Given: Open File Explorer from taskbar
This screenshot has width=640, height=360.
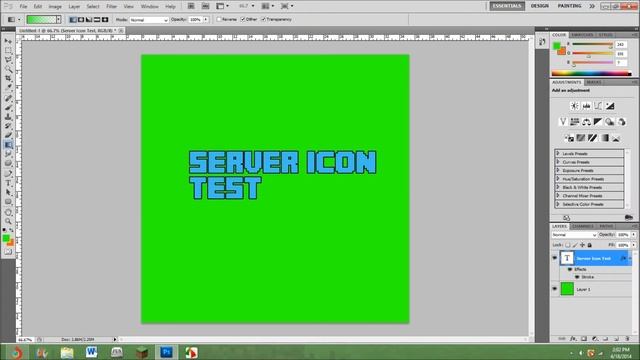Looking at the screenshot, I should [x=67, y=352].
